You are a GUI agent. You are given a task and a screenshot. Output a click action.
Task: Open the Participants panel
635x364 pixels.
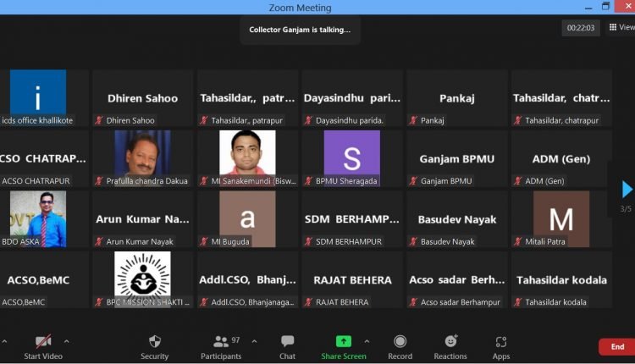(x=222, y=346)
